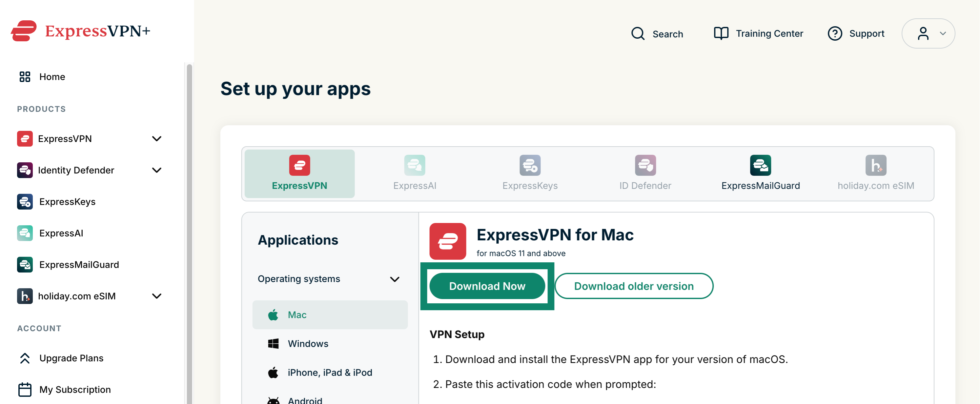Viewport: 980px width, 404px height.
Task: Open ExpressMailGuard in the sidebar
Action: coord(79,265)
